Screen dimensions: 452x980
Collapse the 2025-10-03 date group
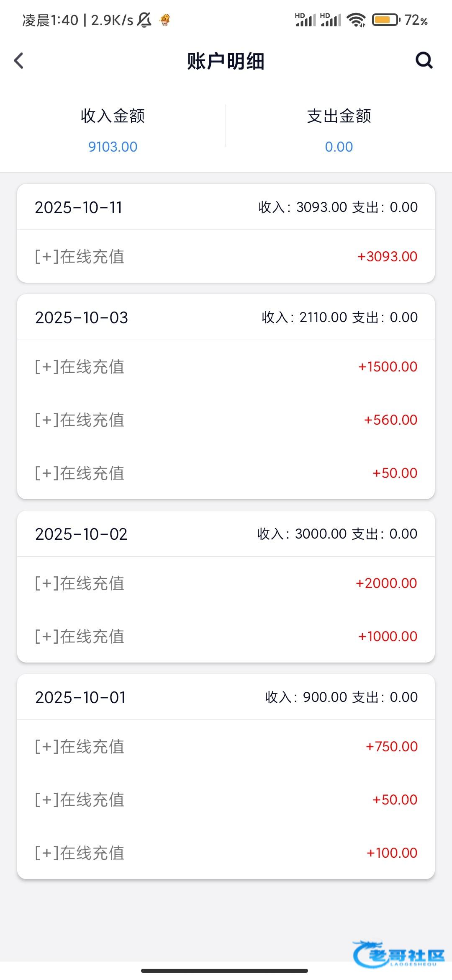(x=226, y=317)
